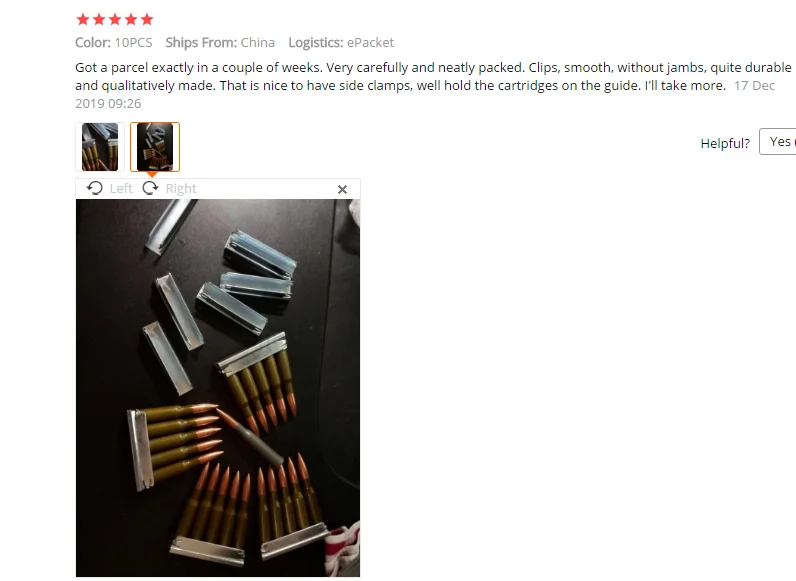Click the "Left" rotate label
This screenshot has width=796, height=581.
click(x=121, y=188)
